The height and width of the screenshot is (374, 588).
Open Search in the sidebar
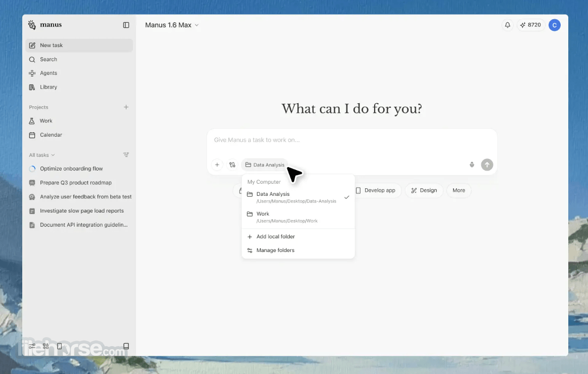[x=79, y=59]
